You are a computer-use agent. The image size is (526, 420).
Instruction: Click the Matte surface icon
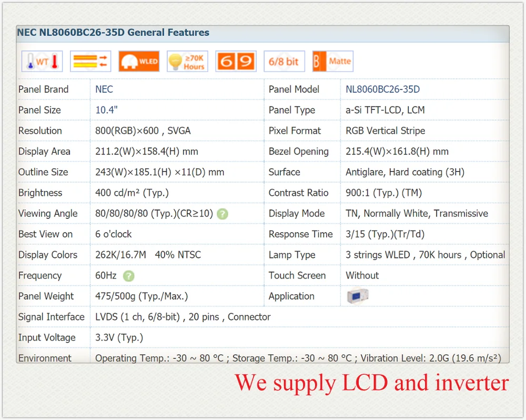point(333,62)
